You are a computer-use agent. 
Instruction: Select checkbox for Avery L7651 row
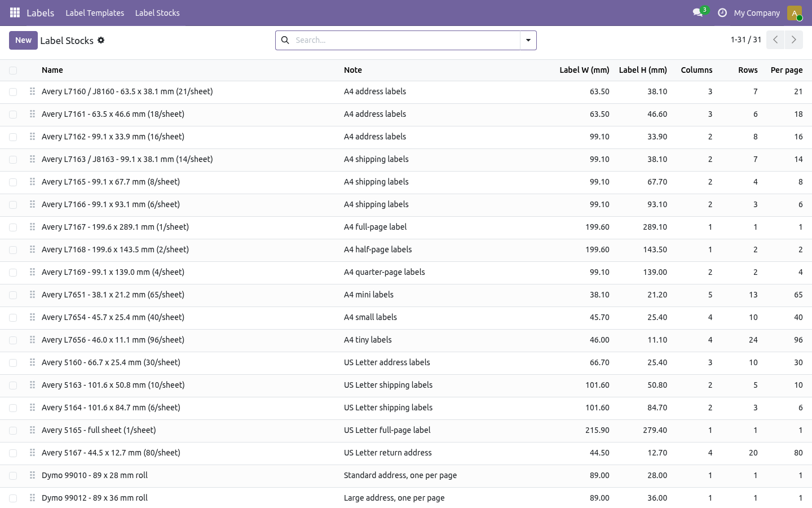coord(13,295)
